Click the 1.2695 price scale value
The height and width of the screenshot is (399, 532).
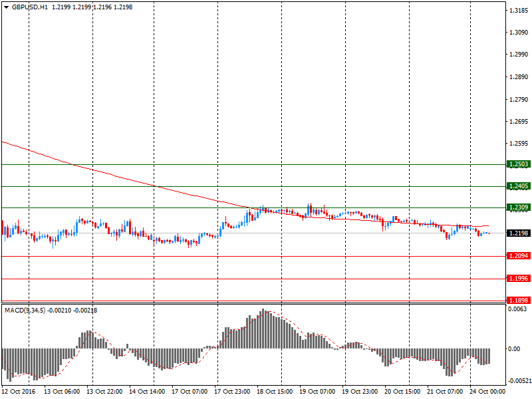point(519,122)
